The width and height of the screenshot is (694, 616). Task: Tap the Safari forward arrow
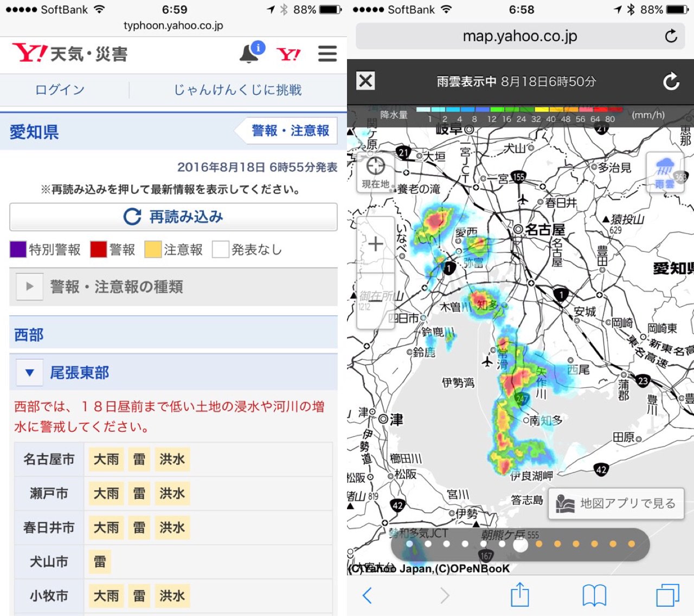pos(445,595)
